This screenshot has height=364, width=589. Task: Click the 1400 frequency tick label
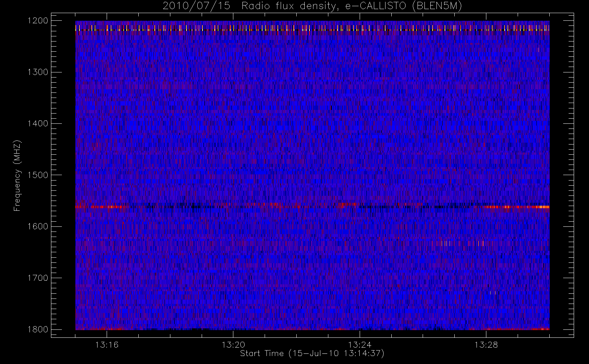pyautogui.click(x=38, y=124)
